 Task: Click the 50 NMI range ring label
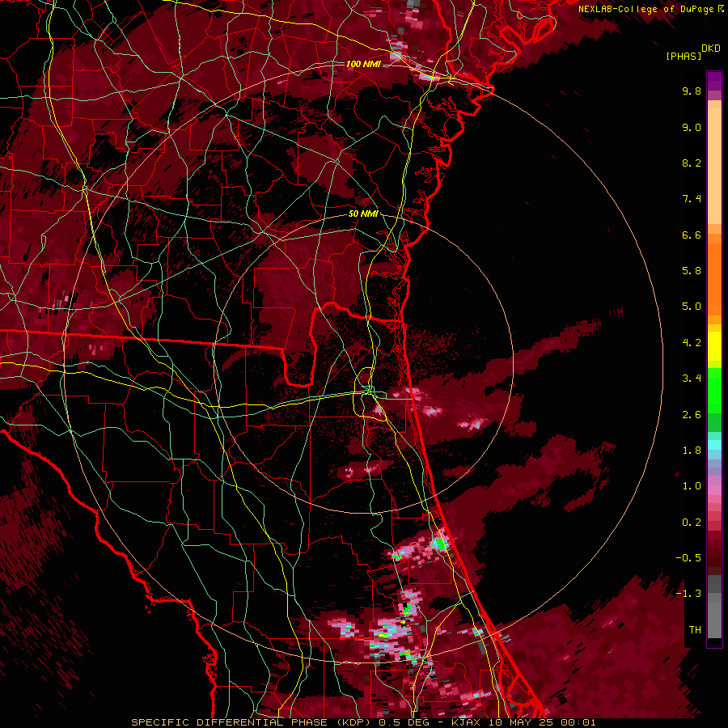point(363,214)
